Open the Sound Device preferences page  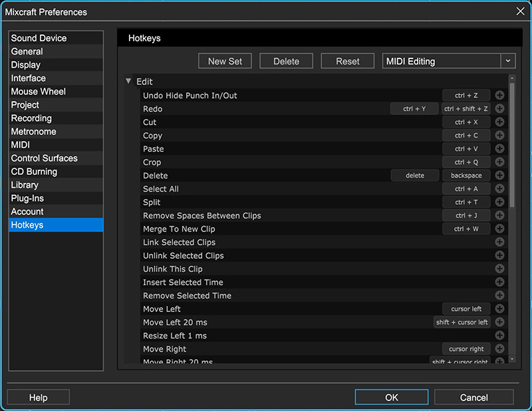pos(39,38)
